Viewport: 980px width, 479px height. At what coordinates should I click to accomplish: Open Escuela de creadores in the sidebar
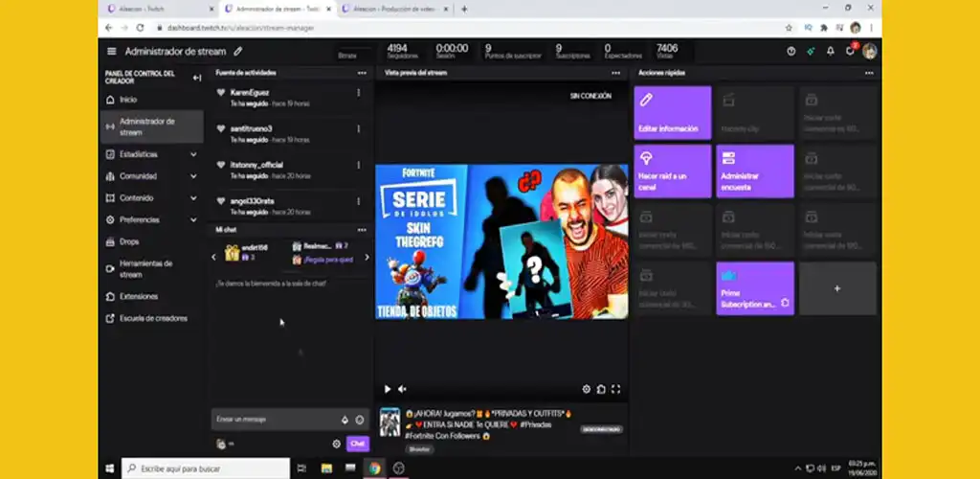pos(151,318)
